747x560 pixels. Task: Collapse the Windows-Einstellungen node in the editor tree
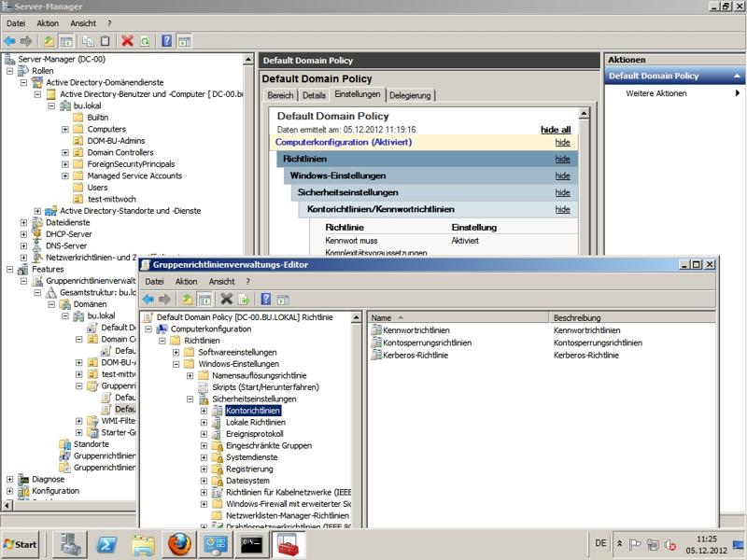pos(176,364)
